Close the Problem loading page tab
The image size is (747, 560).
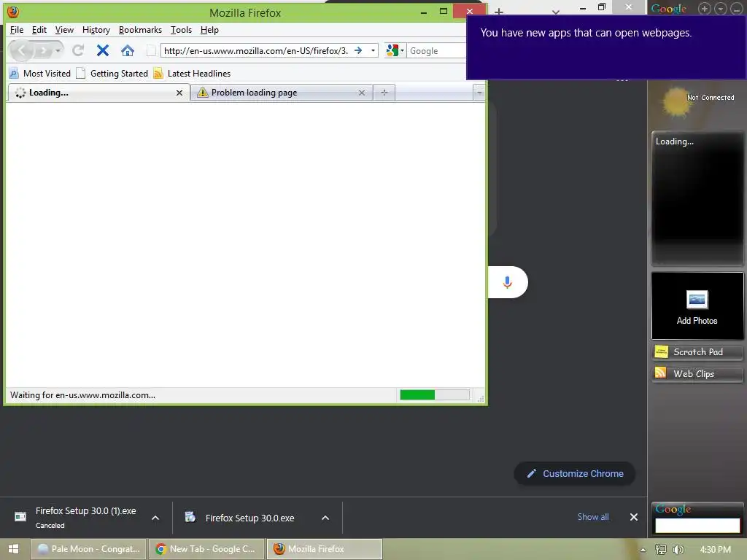click(x=362, y=93)
